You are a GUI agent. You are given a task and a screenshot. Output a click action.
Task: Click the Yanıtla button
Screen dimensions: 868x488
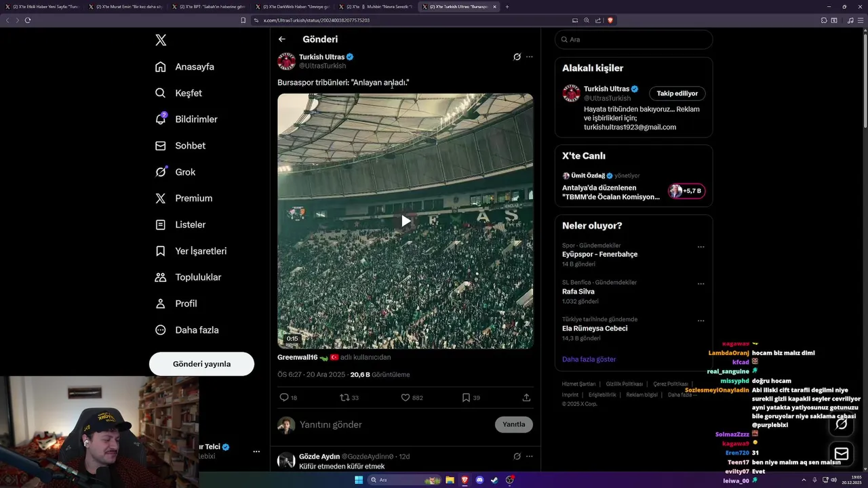(514, 424)
